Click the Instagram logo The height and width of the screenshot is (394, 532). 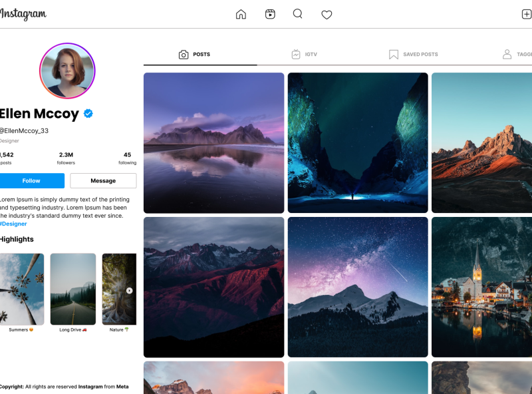pos(23,14)
